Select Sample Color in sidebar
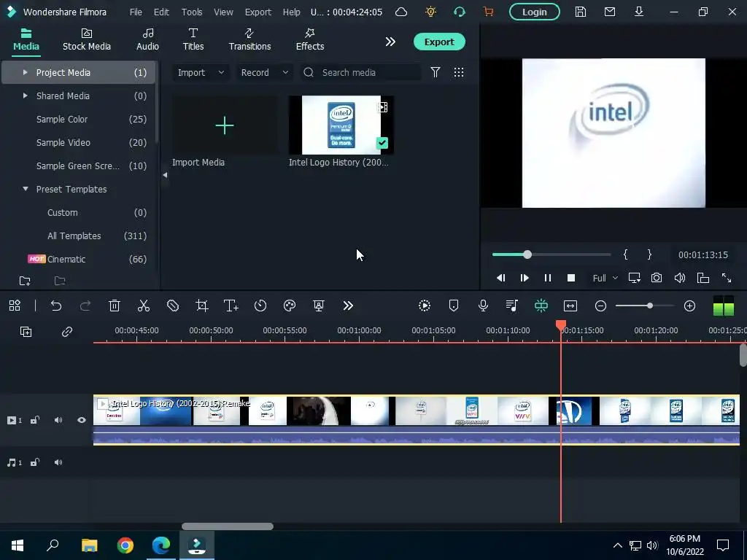 pos(62,119)
